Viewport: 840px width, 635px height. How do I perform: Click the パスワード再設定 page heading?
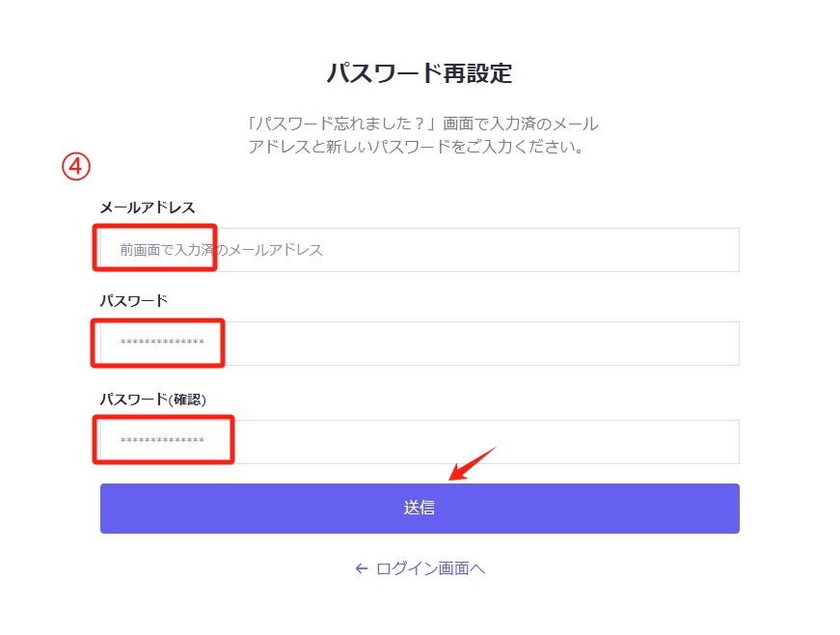(x=420, y=73)
